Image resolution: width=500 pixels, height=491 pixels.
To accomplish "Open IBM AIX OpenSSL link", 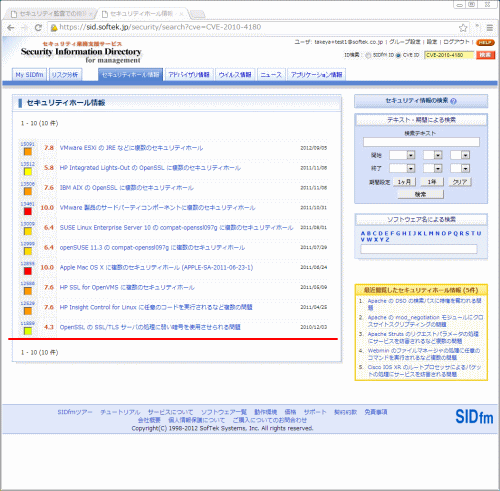I will 126,188.
